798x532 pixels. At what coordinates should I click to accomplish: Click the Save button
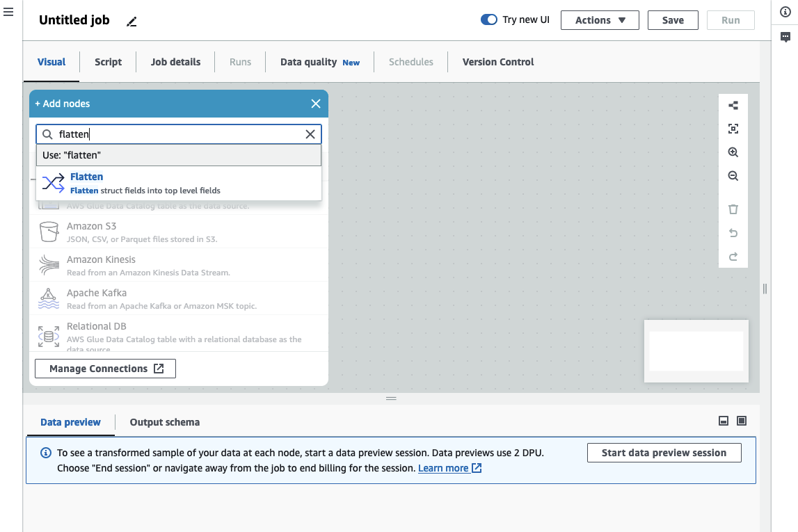(x=672, y=20)
